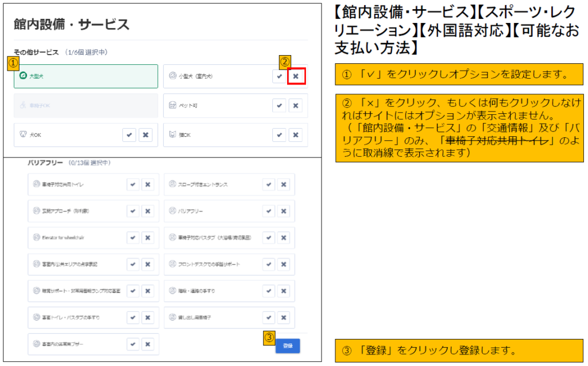Select the 大型犬 option card
Screen dimensions: 588x366
tap(86, 76)
